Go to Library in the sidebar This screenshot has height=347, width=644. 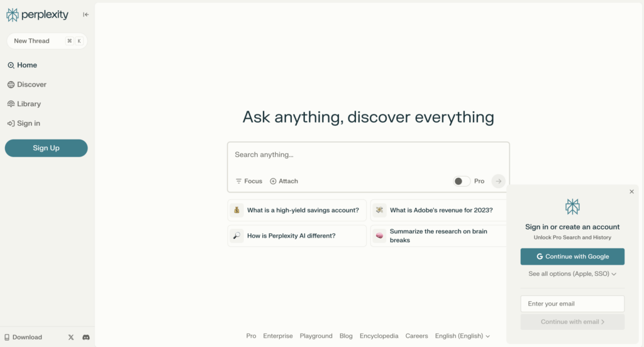[x=28, y=104]
